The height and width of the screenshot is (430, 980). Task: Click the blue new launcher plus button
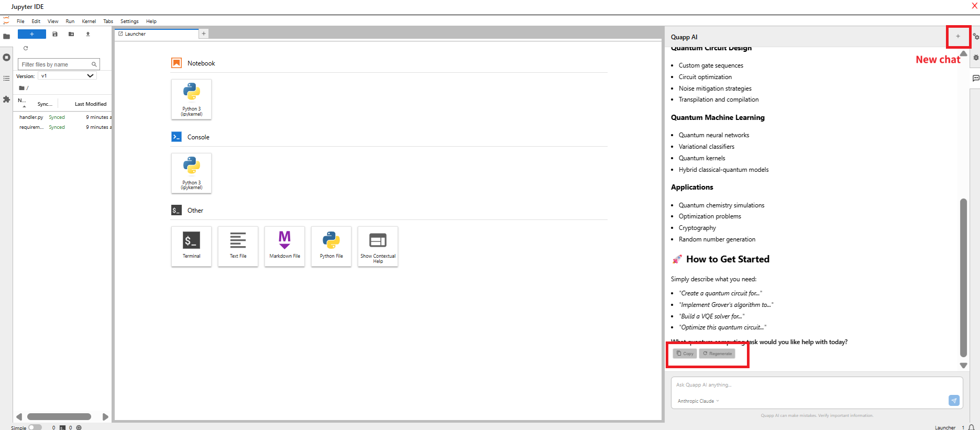(x=31, y=34)
